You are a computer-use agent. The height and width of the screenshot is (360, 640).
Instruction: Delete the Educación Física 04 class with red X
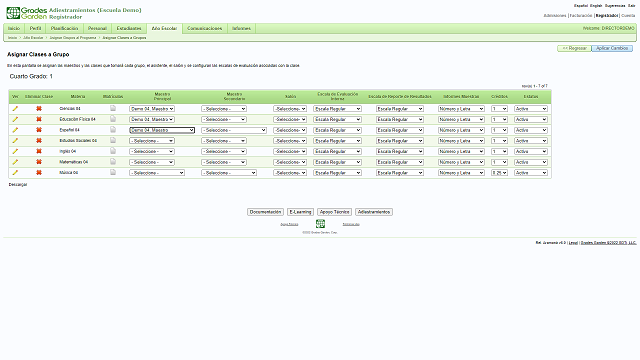coord(39,119)
